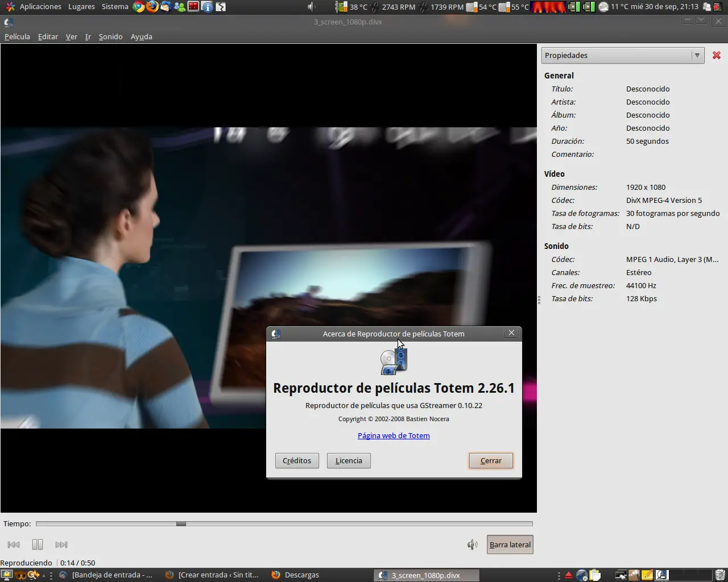Image resolution: width=728 pixels, height=582 pixels.
Task: Open the user switcher icon in top panel
Action: click(707, 7)
